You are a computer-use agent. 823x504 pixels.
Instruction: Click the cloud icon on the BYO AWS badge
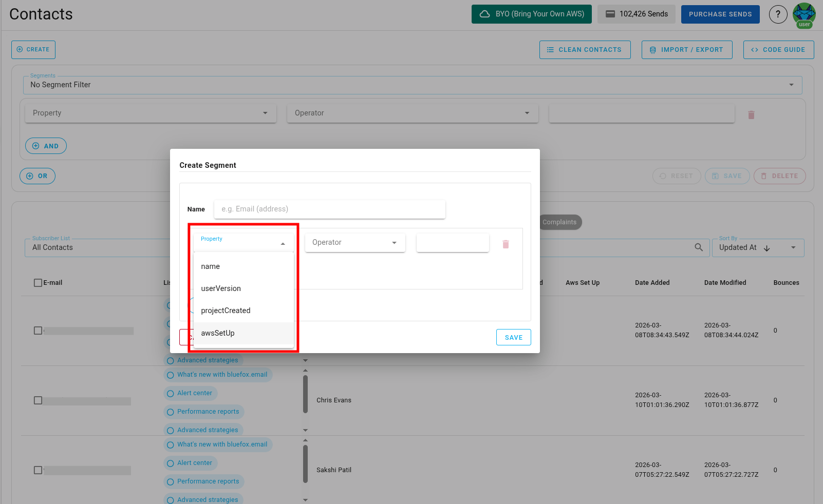483,14
